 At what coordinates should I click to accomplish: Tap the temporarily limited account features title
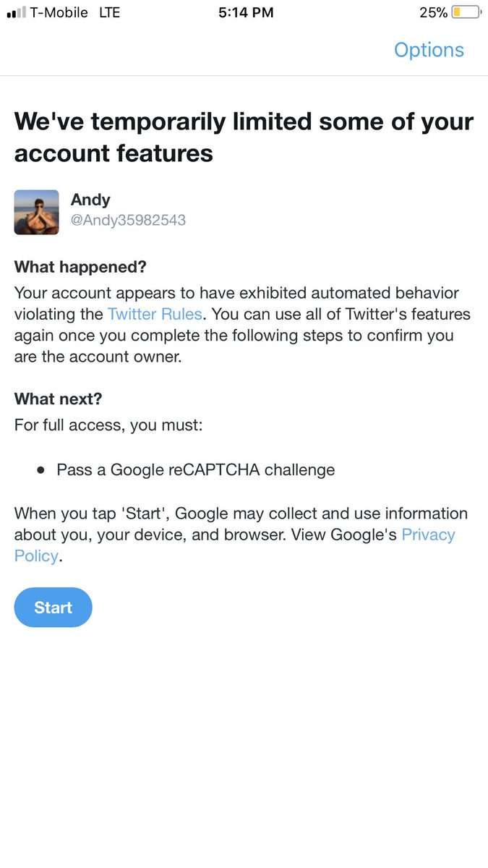point(244,137)
